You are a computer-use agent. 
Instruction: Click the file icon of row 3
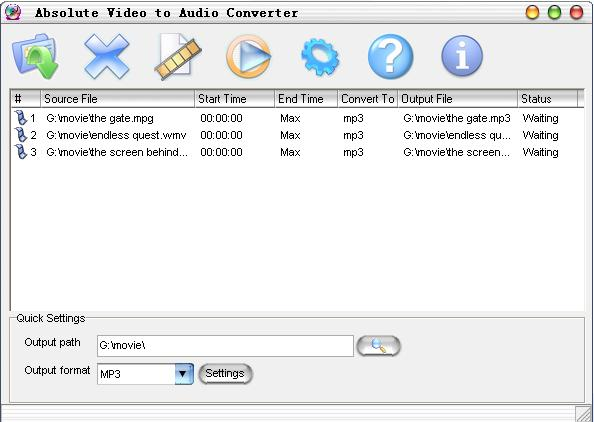click(x=20, y=152)
